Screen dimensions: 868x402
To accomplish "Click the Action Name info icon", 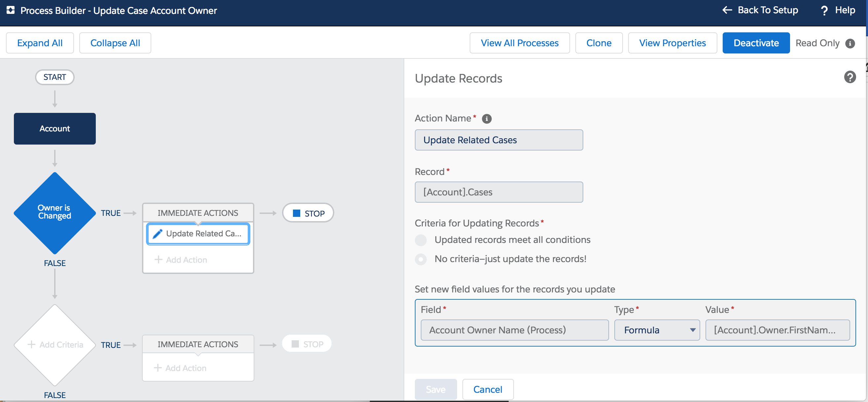I will 486,118.
